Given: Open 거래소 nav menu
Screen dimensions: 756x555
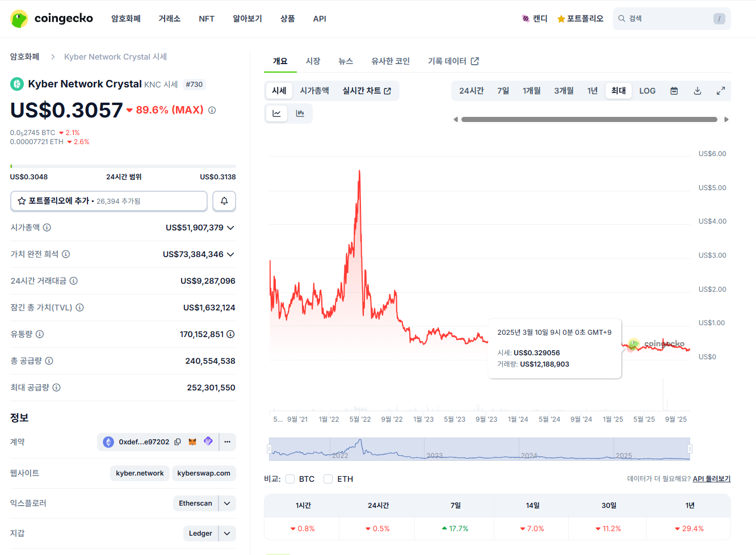Looking at the screenshot, I should [170, 19].
